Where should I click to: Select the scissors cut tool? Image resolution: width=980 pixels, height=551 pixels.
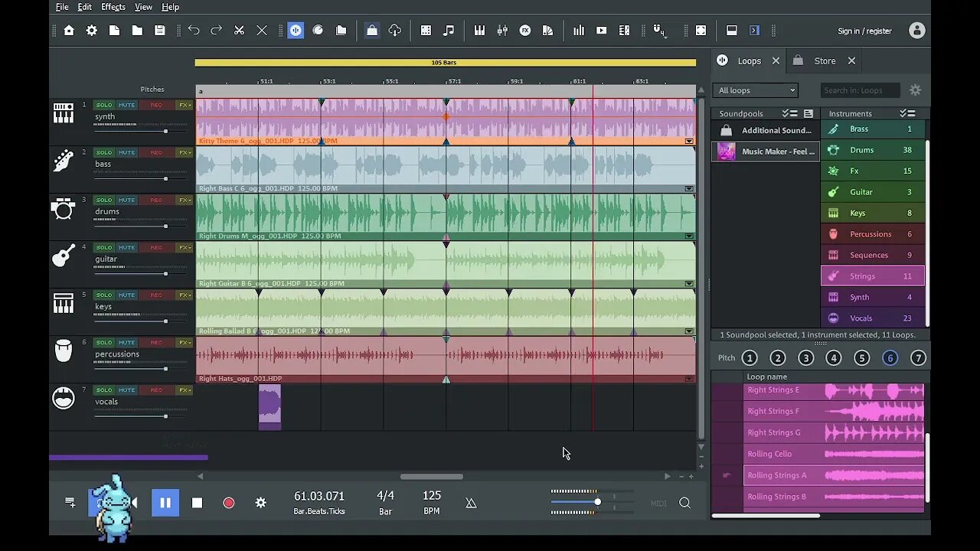coord(239,31)
